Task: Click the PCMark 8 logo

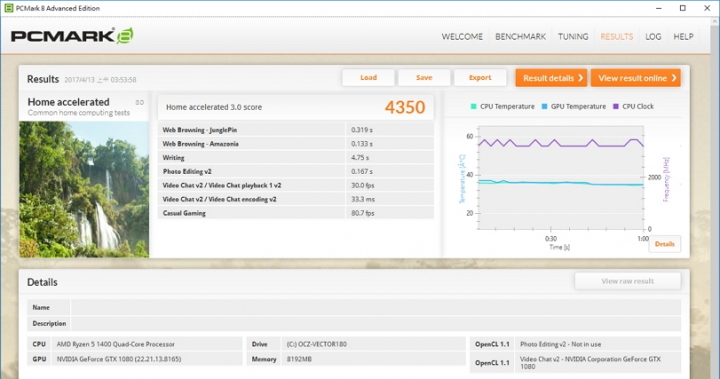Action: pos(72,36)
